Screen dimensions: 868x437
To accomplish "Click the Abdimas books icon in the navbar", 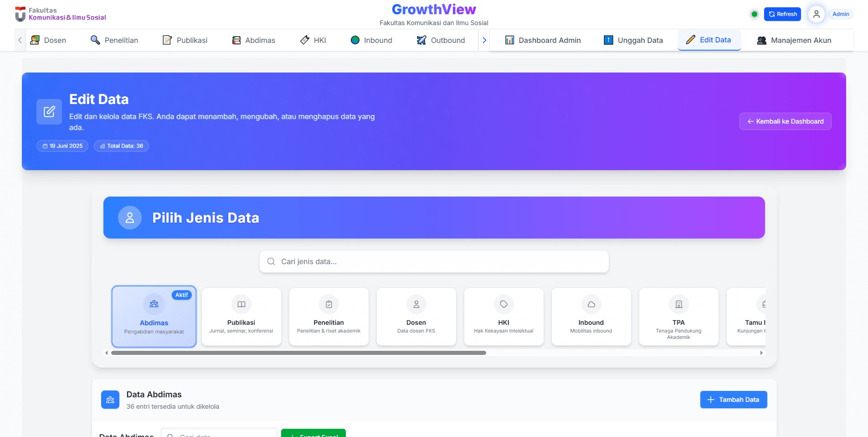I will tap(236, 40).
